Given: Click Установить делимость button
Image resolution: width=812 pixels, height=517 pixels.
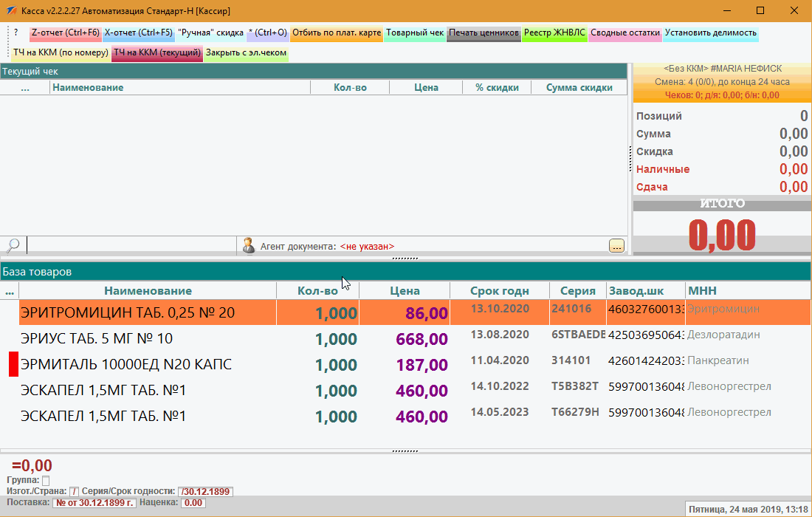Looking at the screenshot, I should 710,33.
